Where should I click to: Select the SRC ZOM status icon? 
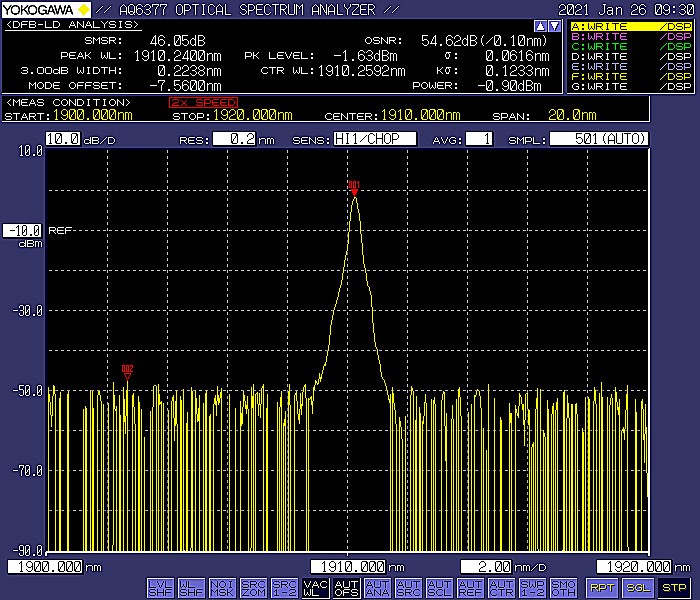pos(253,587)
